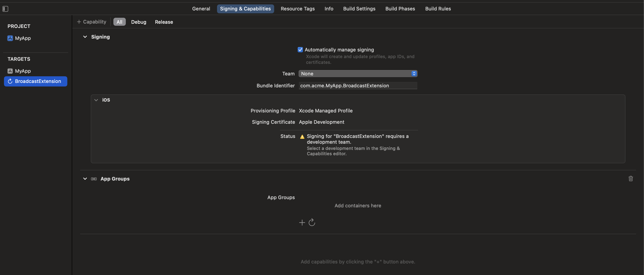The height and width of the screenshot is (275, 644).
Task: Click the Bundle Identifier text field
Action: 358,86
